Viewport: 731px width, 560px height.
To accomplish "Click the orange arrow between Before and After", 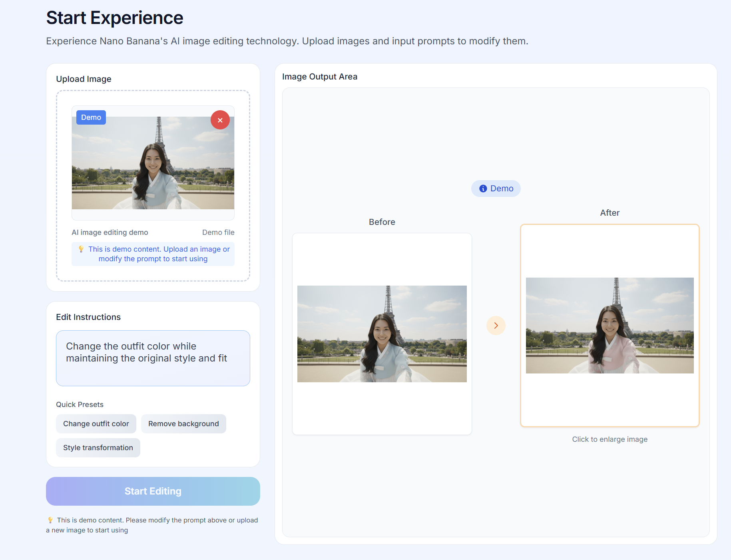I will [496, 326].
